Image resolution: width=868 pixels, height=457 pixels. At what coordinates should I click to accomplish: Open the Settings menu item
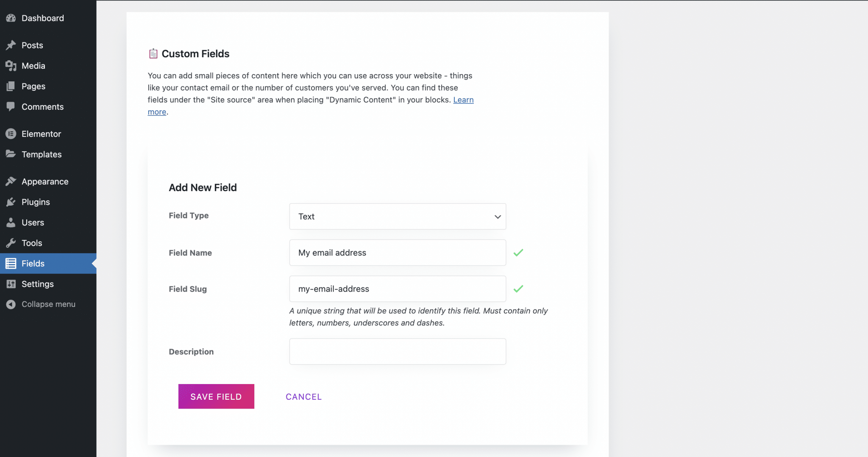pos(37,284)
